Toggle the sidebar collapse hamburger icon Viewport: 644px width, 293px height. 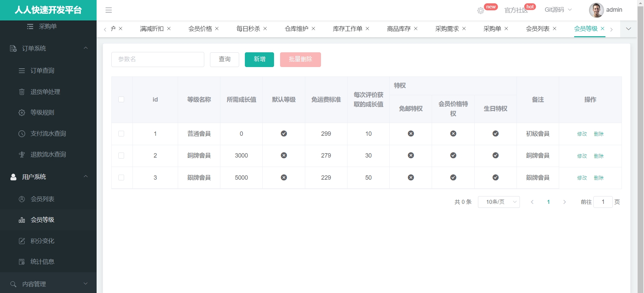[x=109, y=10]
